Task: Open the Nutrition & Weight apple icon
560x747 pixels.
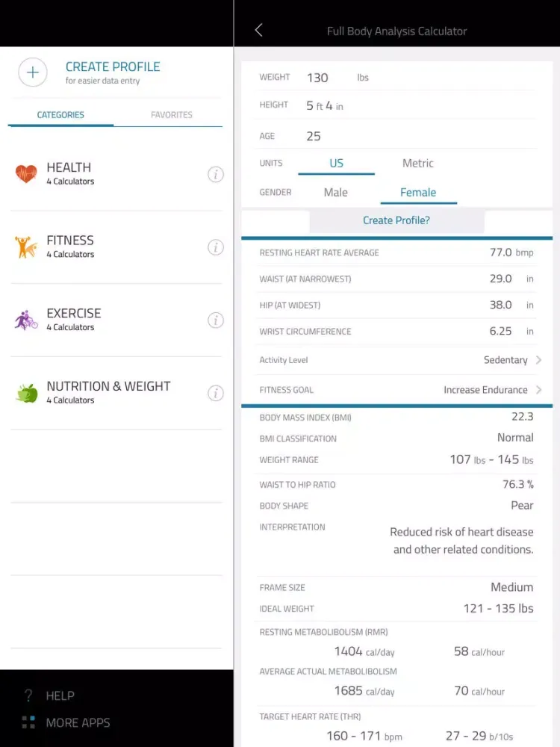Action: (x=27, y=393)
